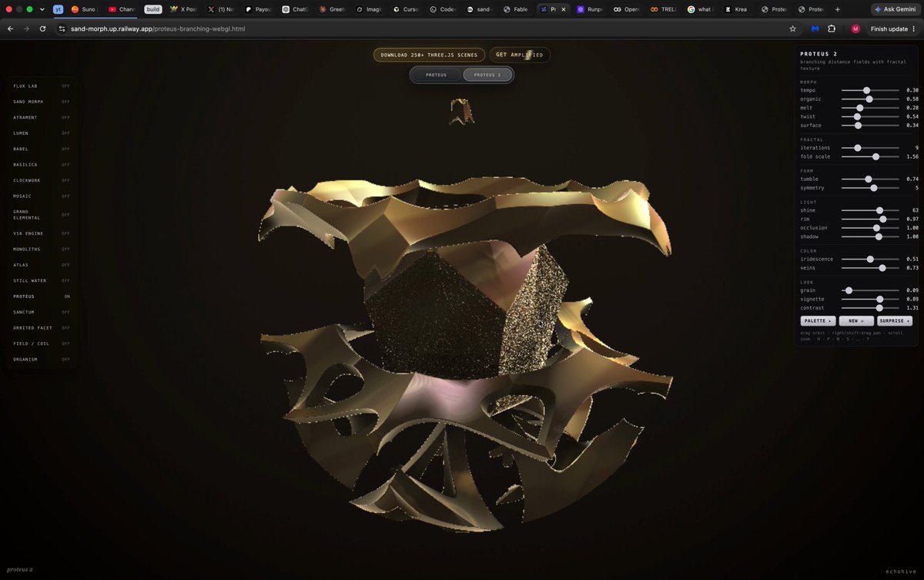Viewport: 924px width, 580px height.
Task: Adjust the grain slider
Action: tap(870, 290)
